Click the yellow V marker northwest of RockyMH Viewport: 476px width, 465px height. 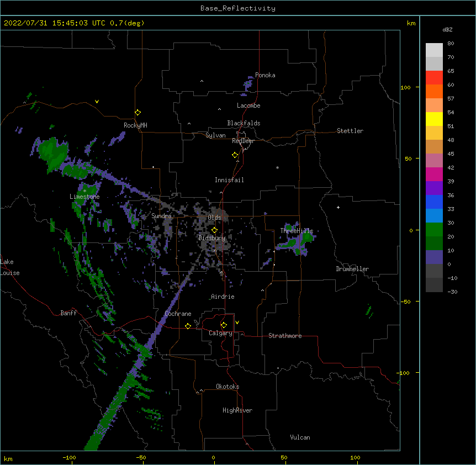97,102
